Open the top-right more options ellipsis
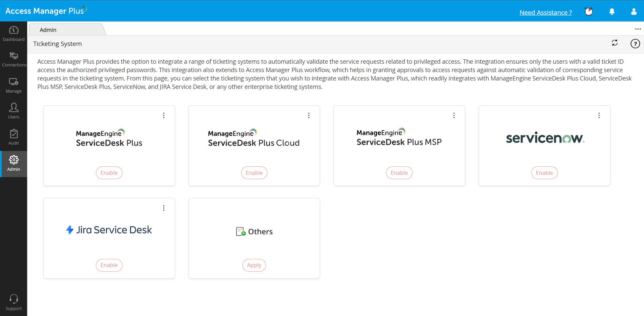 click(638, 29)
